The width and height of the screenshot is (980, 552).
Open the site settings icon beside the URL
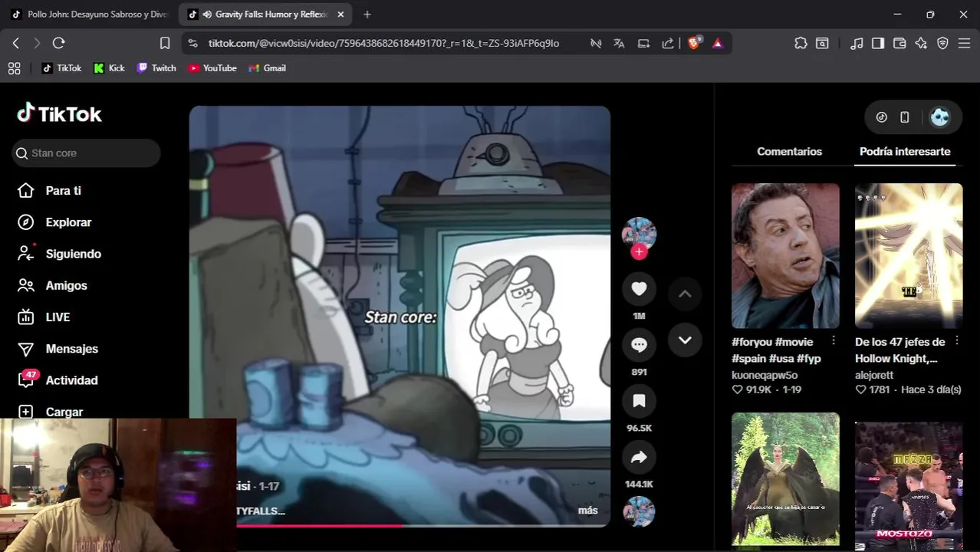point(192,44)
